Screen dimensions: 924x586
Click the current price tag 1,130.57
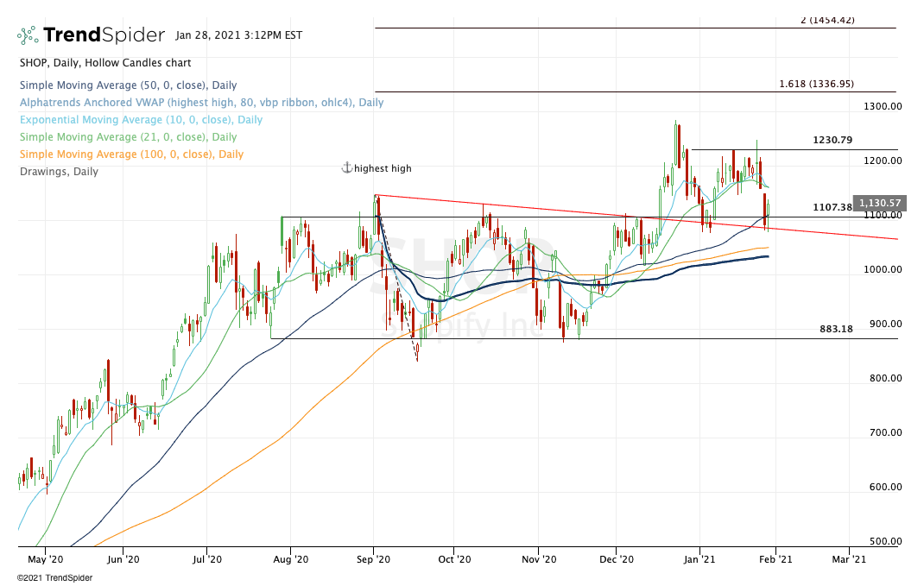[877, 204]
